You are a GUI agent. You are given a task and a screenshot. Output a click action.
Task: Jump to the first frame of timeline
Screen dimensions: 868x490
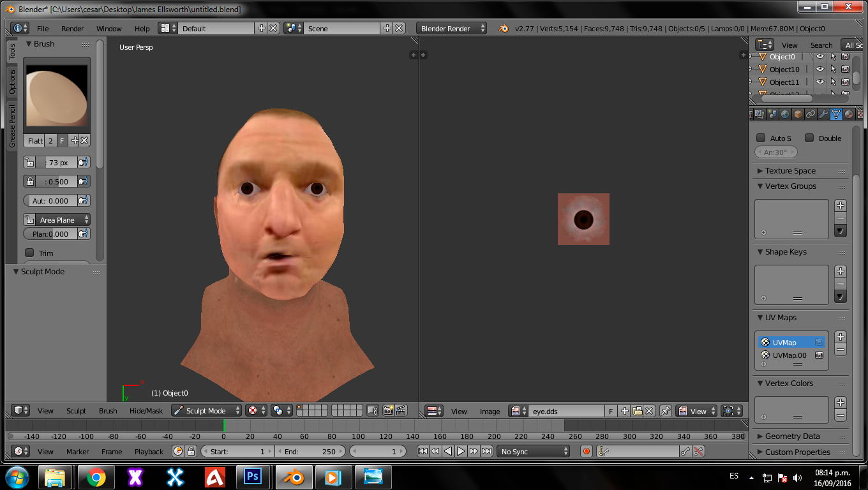point(423,451)
